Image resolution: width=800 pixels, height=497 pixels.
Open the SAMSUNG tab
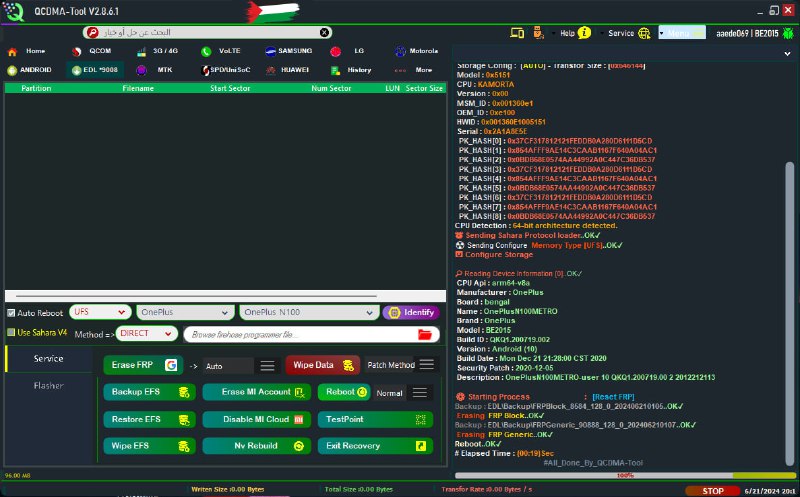click(x=289, y=51)
